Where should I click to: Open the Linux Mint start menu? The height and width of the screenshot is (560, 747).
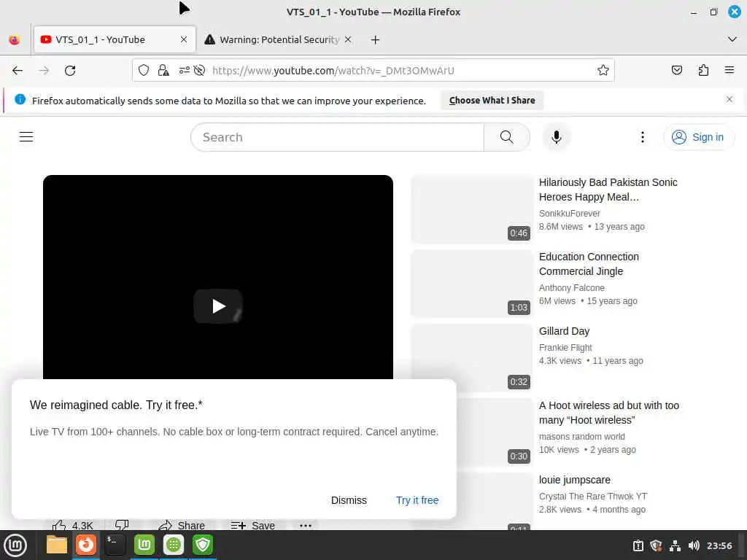15,545
